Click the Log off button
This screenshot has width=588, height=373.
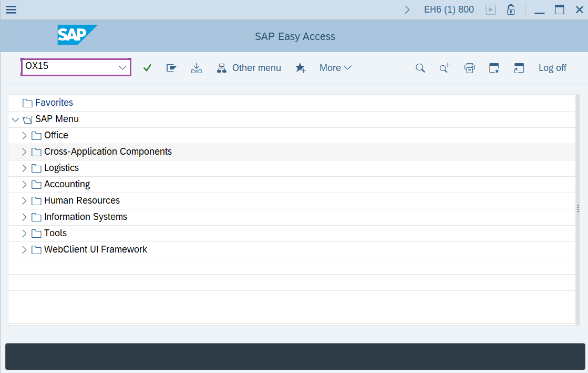(552, 67)
